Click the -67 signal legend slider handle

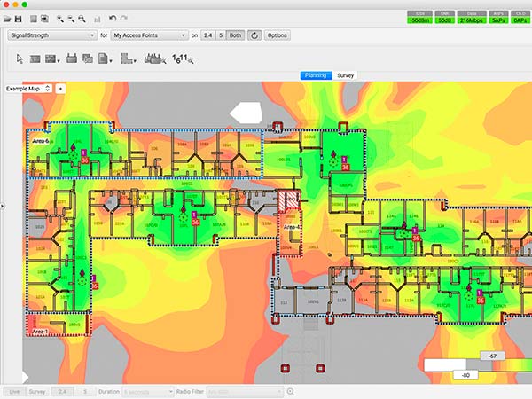[492, 356]
